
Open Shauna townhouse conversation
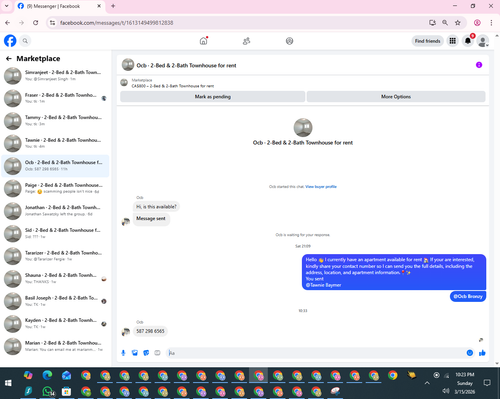click(x=55, y=278)
